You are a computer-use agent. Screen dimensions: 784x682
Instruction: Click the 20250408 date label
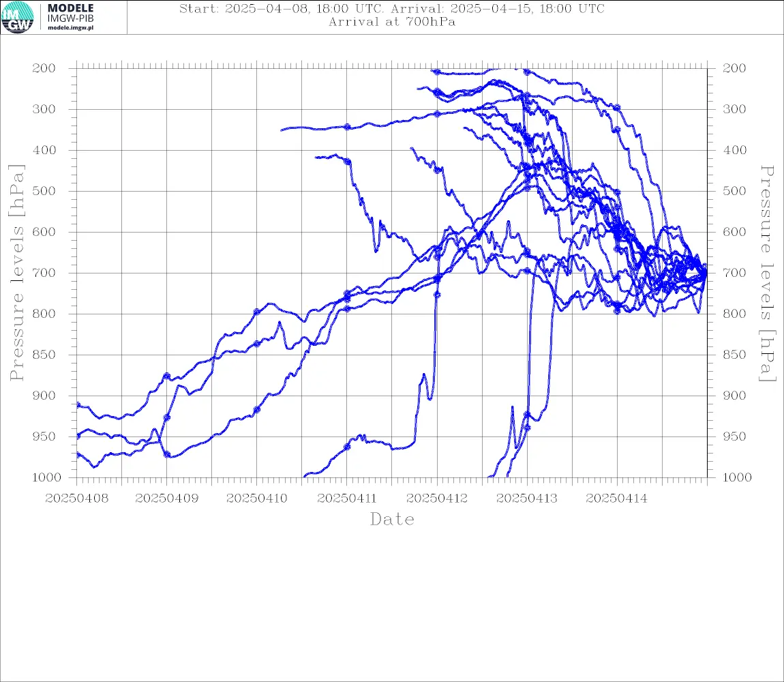[76, 499]
